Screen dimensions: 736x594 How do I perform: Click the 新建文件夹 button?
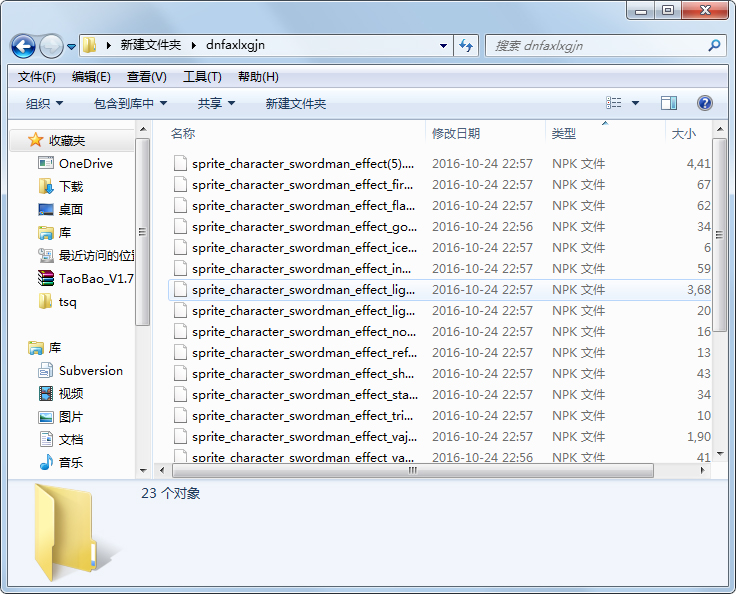pos(296,103)
